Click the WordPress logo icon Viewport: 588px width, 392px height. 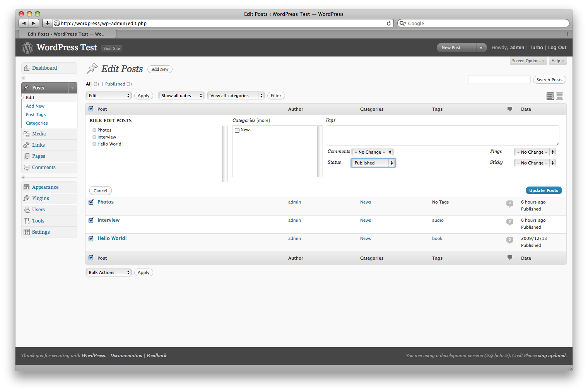pyautogui.click(x=27, y=48)
